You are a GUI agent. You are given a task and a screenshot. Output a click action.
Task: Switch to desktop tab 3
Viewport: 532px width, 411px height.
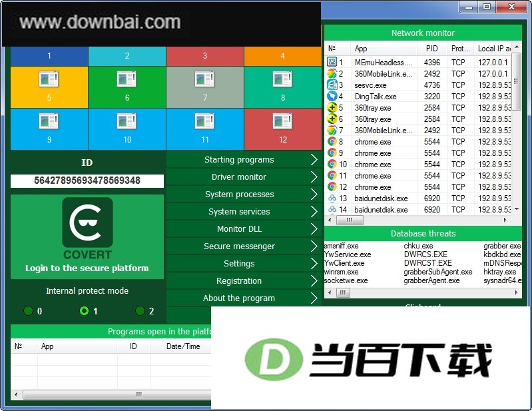[x=205, y=56]
